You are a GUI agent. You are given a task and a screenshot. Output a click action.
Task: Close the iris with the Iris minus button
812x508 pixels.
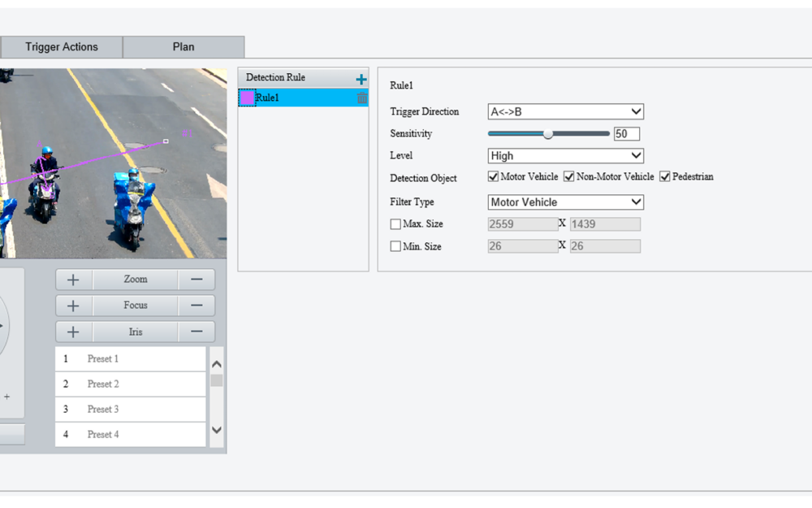point(197,332)
